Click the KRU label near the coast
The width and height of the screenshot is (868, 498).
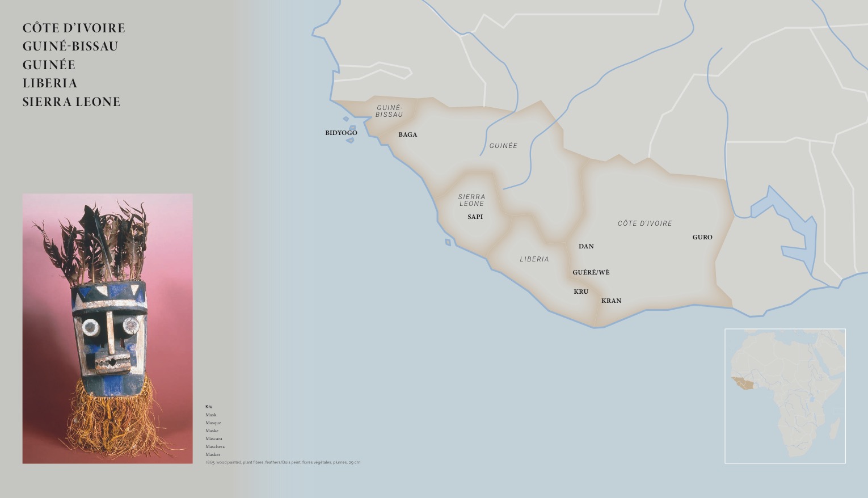[x=581, y=292]
